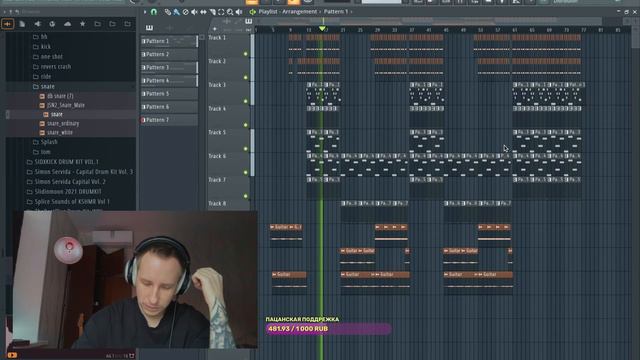This screenshot has width=640, height=360.
Task: Click the piano keys icon above pattern list
Action: coord(149,28)
